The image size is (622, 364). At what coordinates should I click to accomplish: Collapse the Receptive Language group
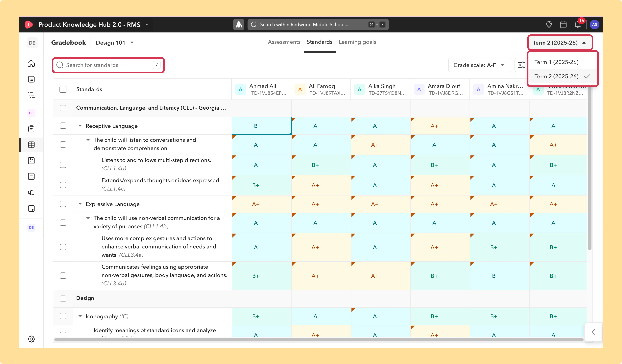coord(80,126)
